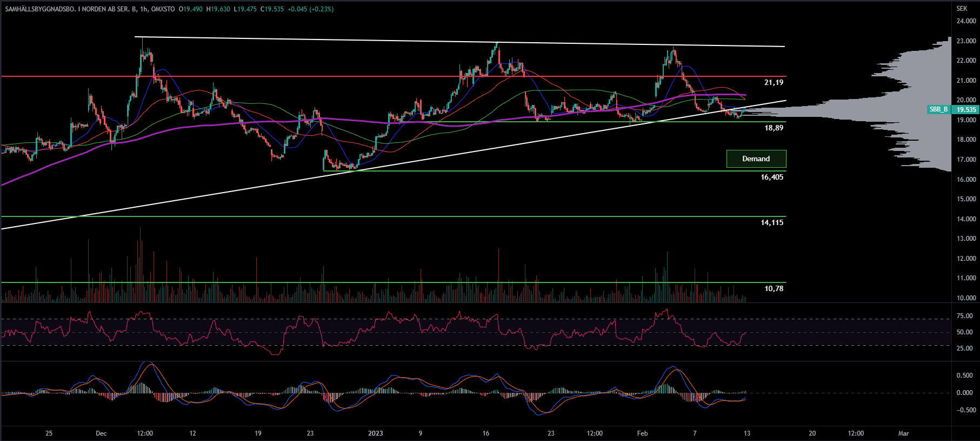Click the 2023 marker on time axis
Viewport: 980px width, 441px height.
(375, 433)
